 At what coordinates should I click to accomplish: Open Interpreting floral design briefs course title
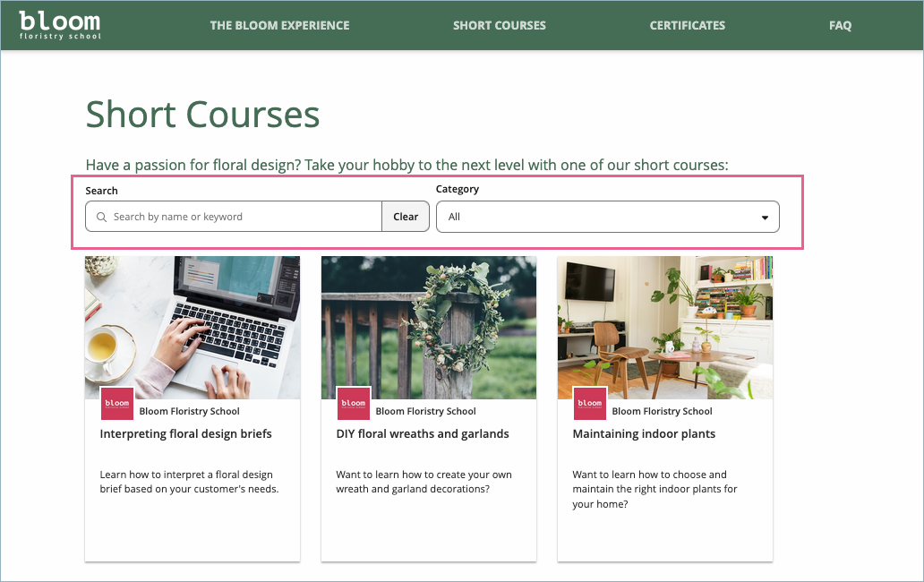(185, 433)
